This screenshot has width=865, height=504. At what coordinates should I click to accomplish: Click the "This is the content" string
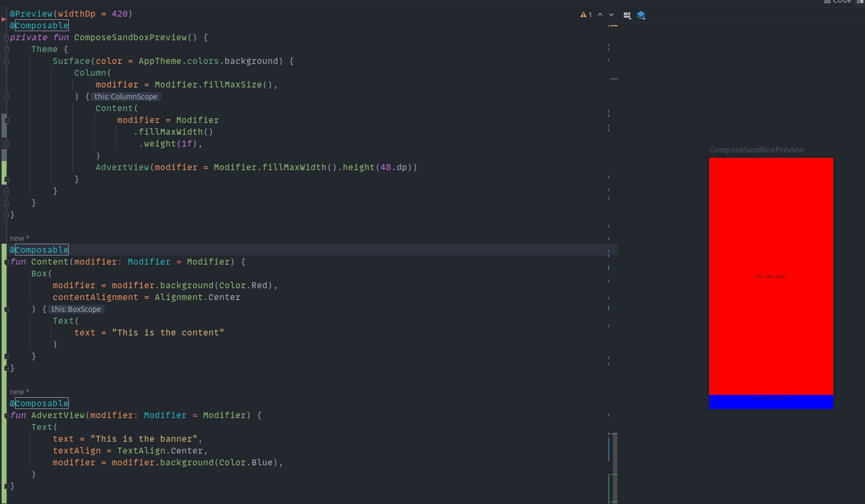pyautogui.click(x=168, y=333)
